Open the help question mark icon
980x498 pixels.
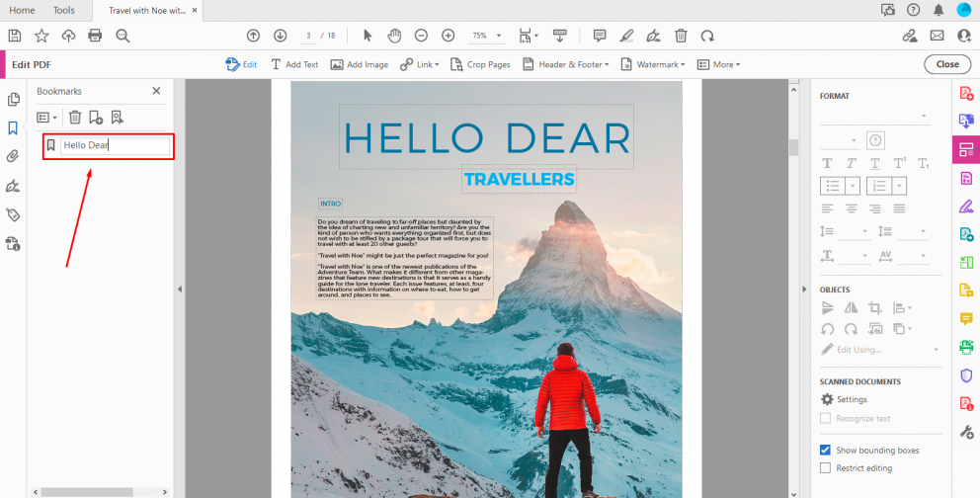[x=913, y=10]
